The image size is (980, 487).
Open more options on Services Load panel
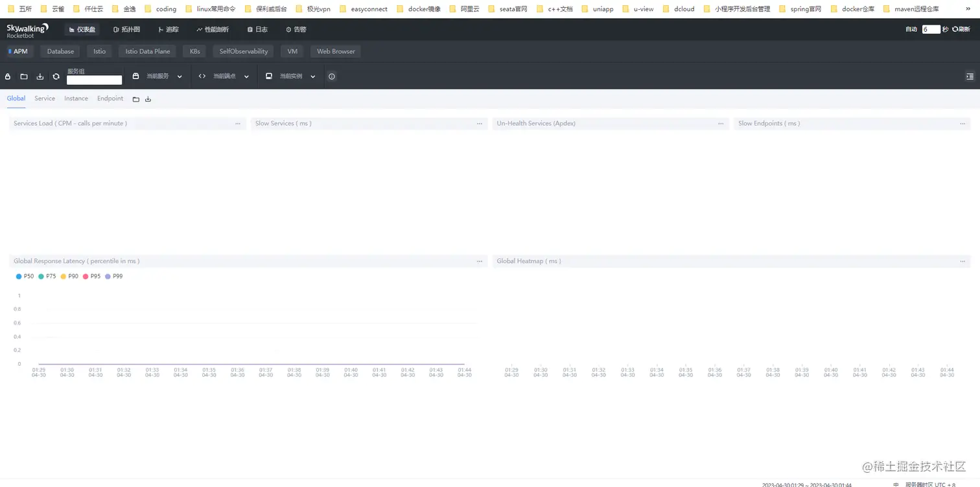click(x=238, y=124)
